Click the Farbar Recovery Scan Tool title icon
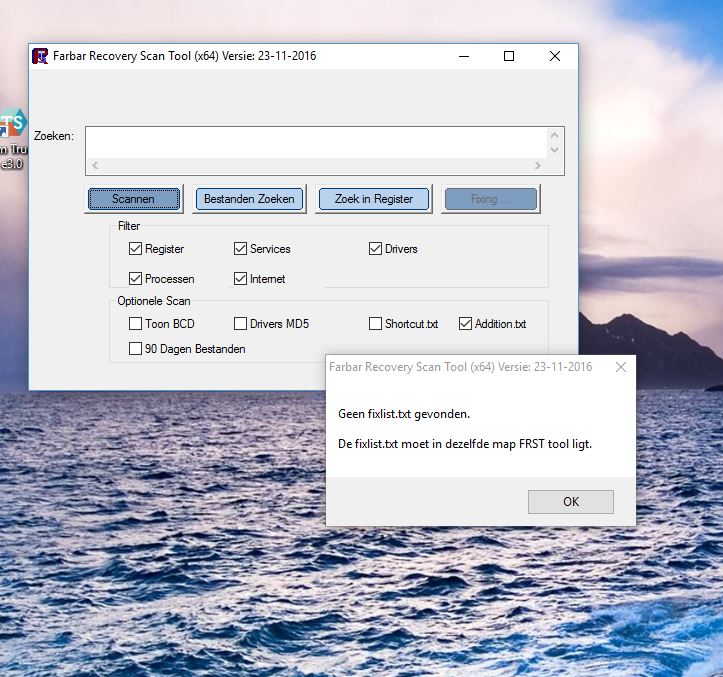 (40, 56)
